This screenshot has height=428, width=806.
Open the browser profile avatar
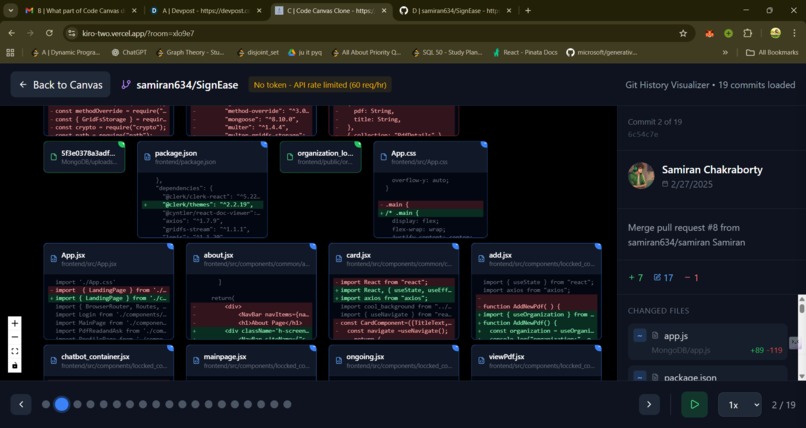click(x=775, y=33)
